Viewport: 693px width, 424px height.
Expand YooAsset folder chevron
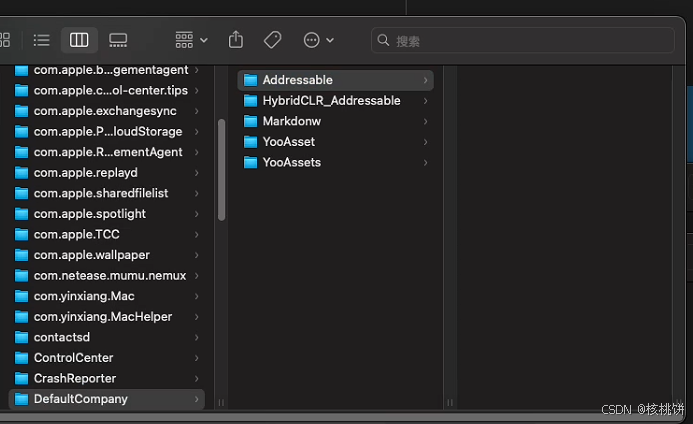425,142
